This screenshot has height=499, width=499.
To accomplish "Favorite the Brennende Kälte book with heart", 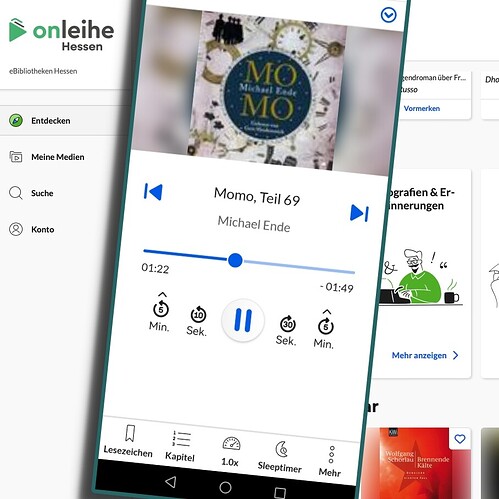I will [460, 439].
